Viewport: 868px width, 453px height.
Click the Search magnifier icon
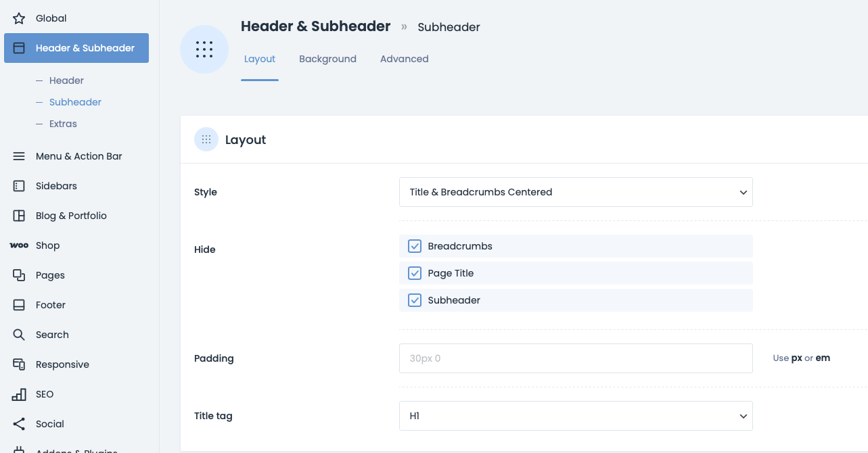(x=19, y=335)
